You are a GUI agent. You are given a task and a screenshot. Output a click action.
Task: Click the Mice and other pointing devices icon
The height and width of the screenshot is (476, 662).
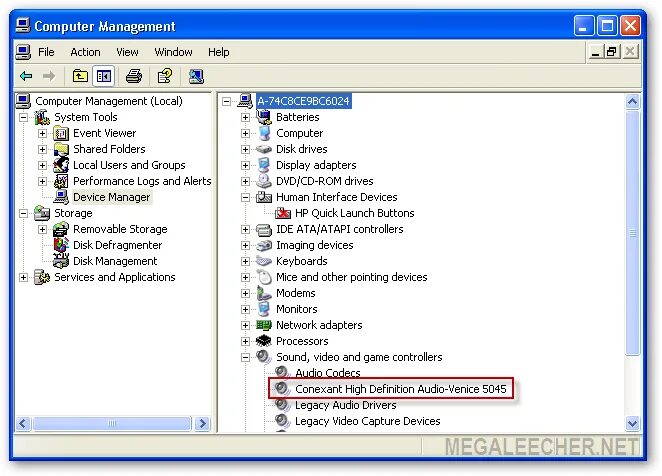pyautogui.click(x=264, y=277)
